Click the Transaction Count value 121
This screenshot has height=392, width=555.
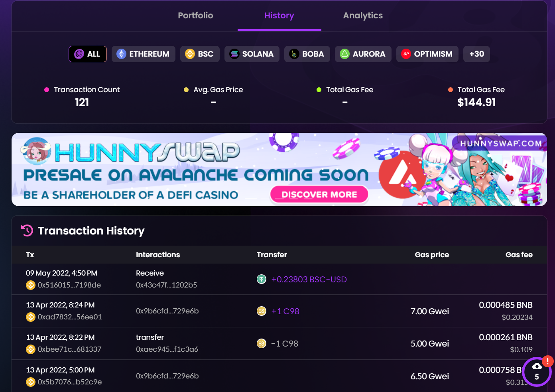point(82,102)
